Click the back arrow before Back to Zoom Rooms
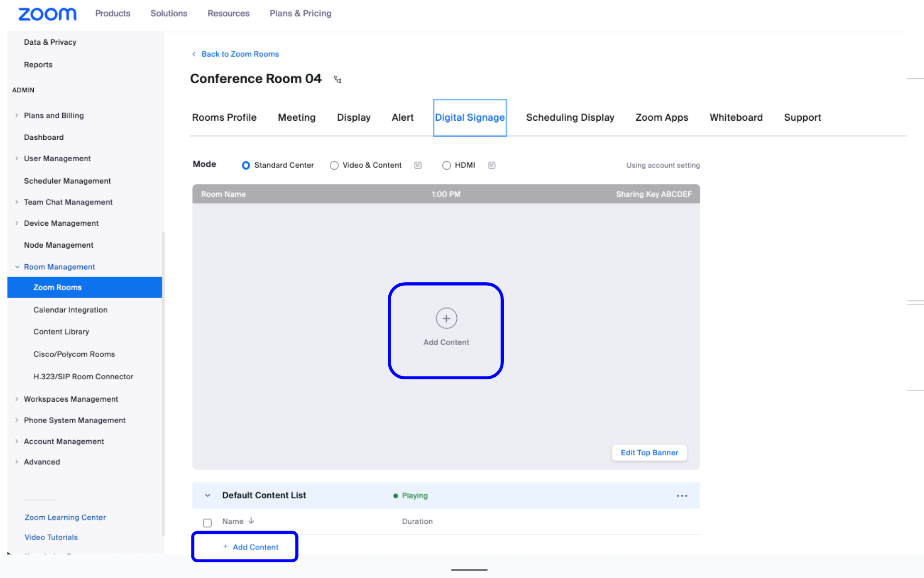924x578 pixels. point(194,54)
